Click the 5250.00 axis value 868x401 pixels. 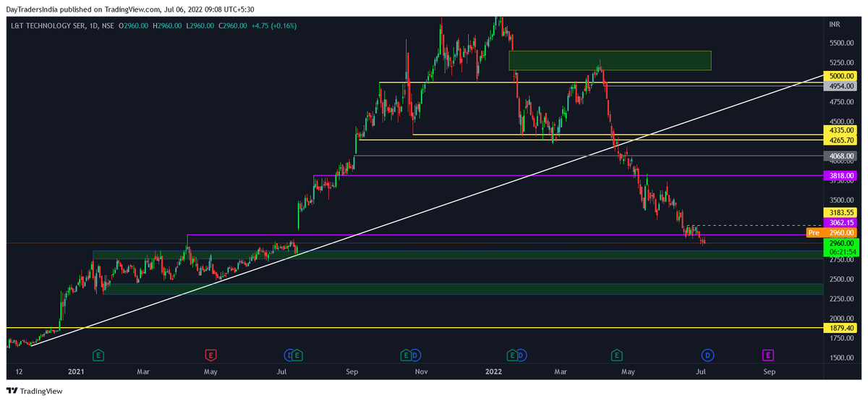coord(841,62)
